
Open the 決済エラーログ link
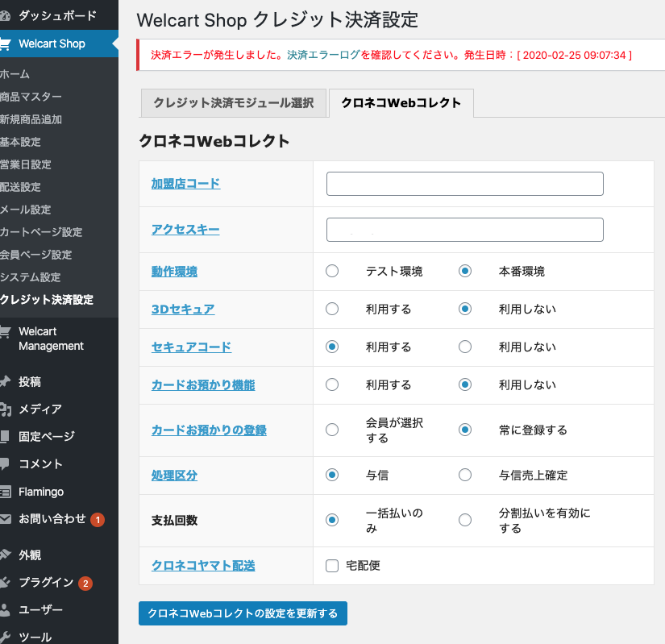pos(323,55)
